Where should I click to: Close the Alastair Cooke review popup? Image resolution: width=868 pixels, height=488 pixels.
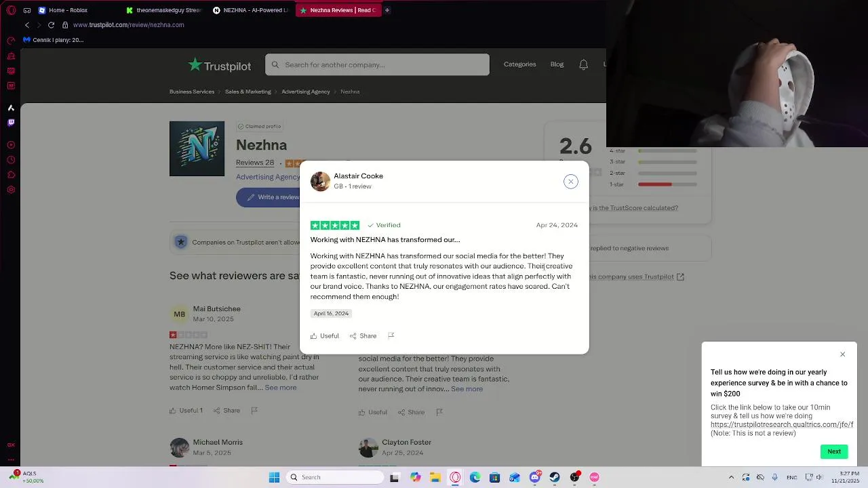(x=571, y=182)
